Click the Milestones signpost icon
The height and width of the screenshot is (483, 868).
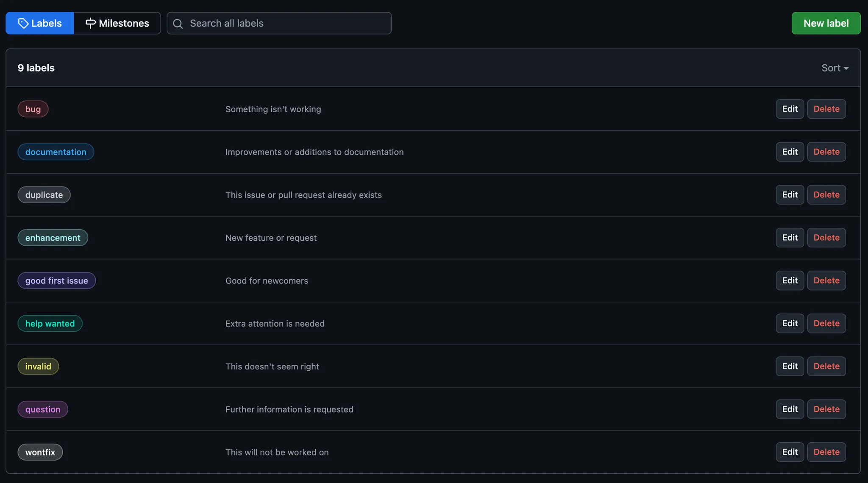90,23
